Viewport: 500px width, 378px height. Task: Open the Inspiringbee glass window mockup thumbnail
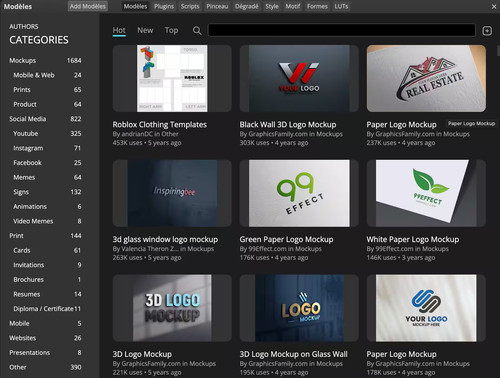tap(172, 193)
